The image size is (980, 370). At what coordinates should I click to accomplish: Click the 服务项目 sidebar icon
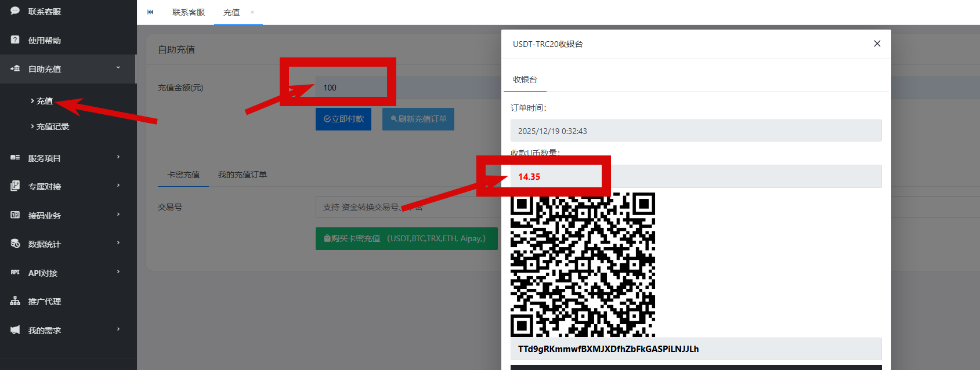[15, 158]
